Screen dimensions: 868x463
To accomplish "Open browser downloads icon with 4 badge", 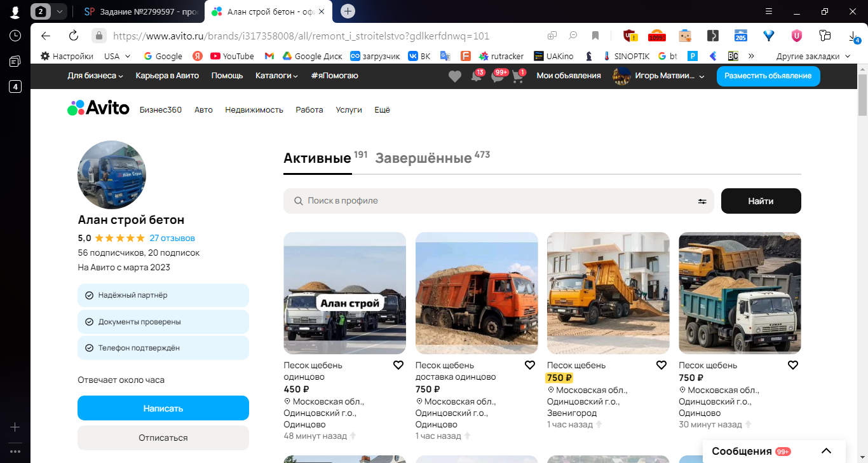I will click(x=853, y=36).
